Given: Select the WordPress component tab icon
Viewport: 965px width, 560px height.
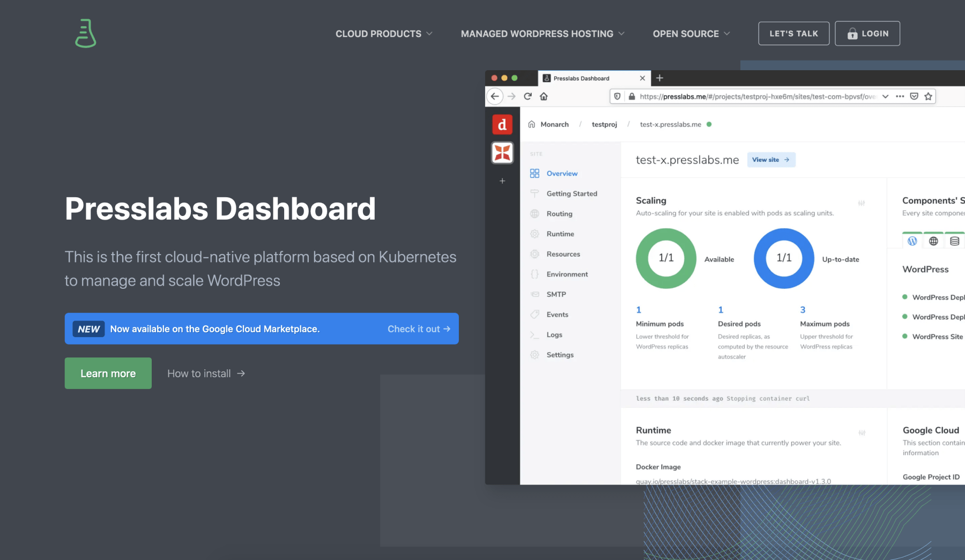Looking at the screenshot, I should [912, 241].
